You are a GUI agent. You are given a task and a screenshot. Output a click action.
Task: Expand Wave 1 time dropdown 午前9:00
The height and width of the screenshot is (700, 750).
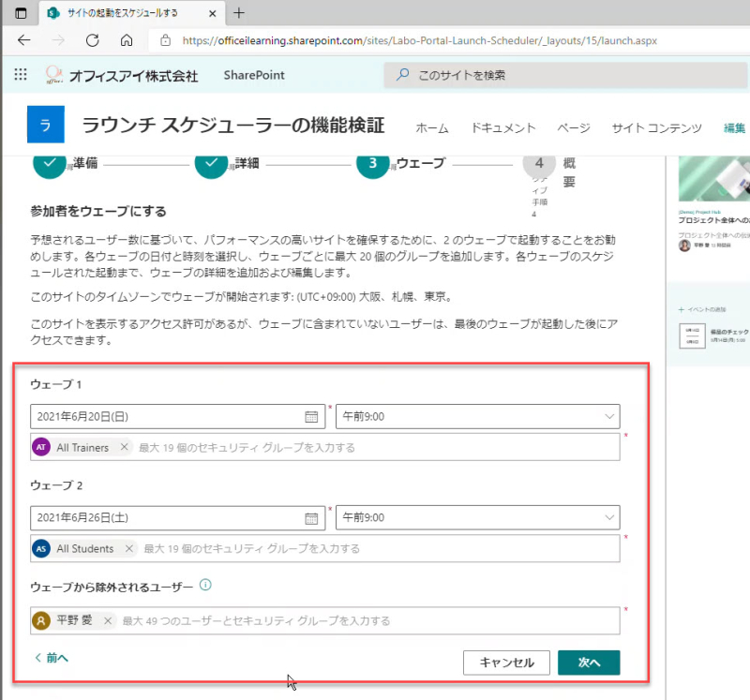click(x=478, y=416)
